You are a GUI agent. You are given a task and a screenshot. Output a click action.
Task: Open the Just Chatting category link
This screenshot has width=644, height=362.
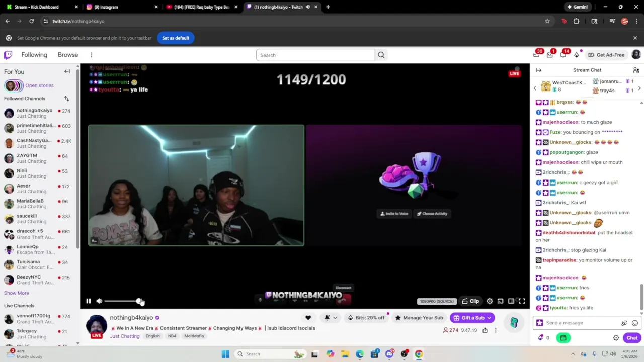tap(125, 336)
